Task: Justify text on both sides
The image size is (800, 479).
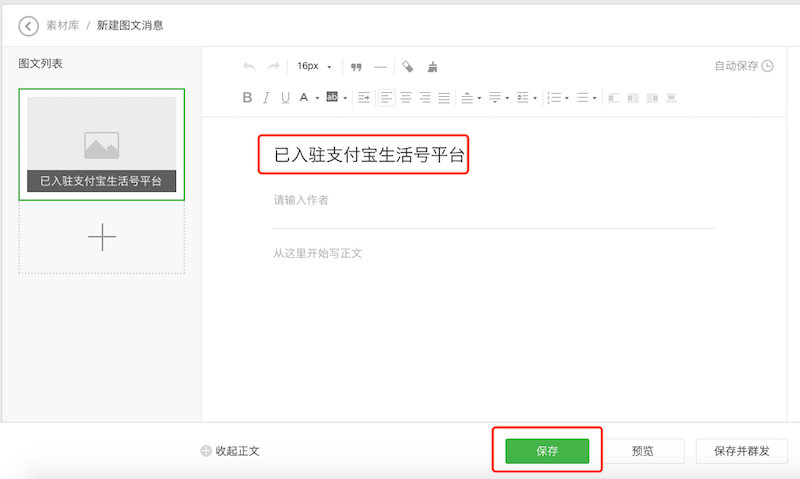Action: (x=444, y=97)
